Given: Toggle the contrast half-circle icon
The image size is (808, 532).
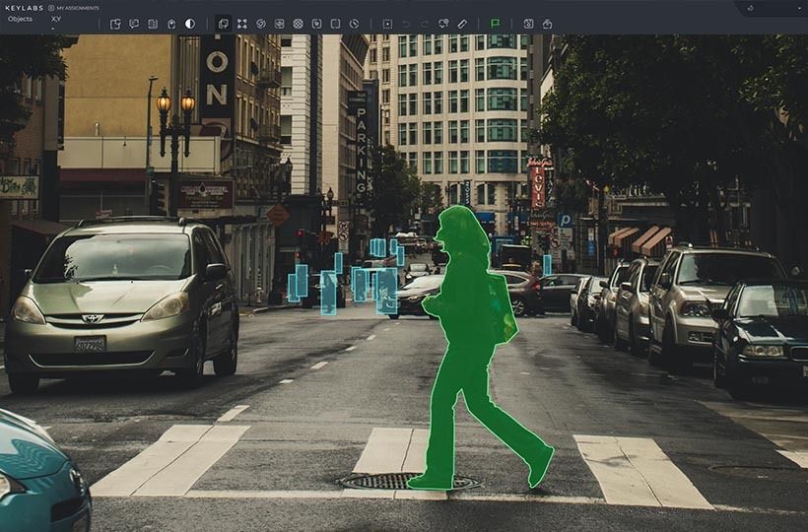Looking at the screenshot, I should (189, 24).
